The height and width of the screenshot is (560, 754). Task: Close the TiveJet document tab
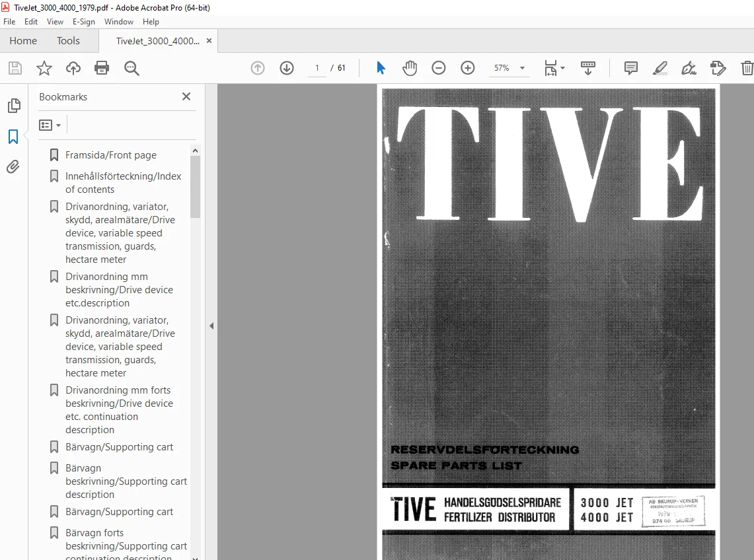click(209, 41)
